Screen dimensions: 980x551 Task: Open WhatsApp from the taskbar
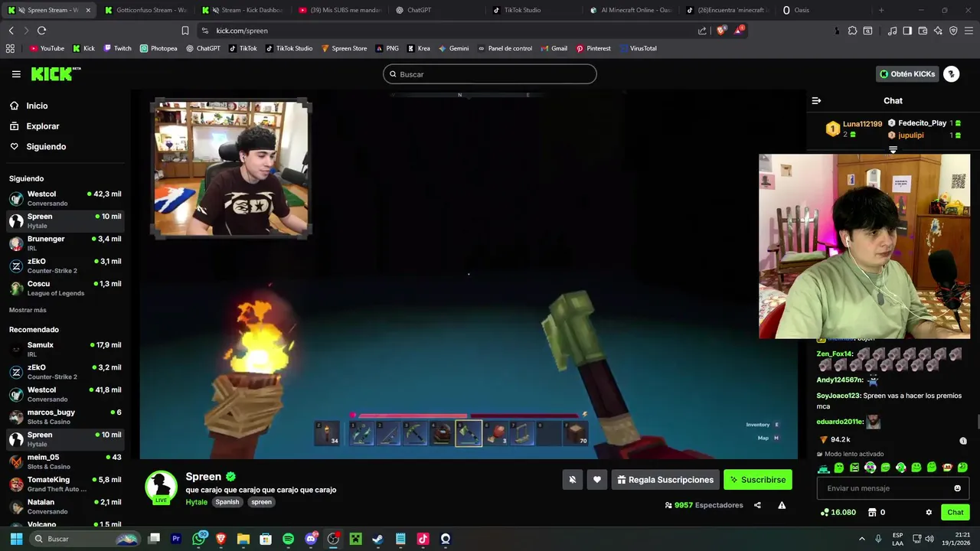click(x=199, y=539)
